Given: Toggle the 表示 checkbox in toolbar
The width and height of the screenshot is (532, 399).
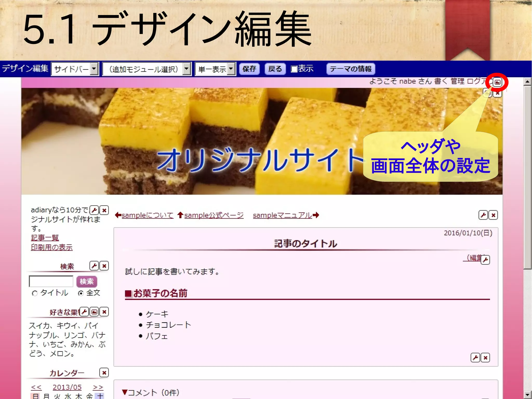Looking at the screenshot, I should click(x=294, y=69).
